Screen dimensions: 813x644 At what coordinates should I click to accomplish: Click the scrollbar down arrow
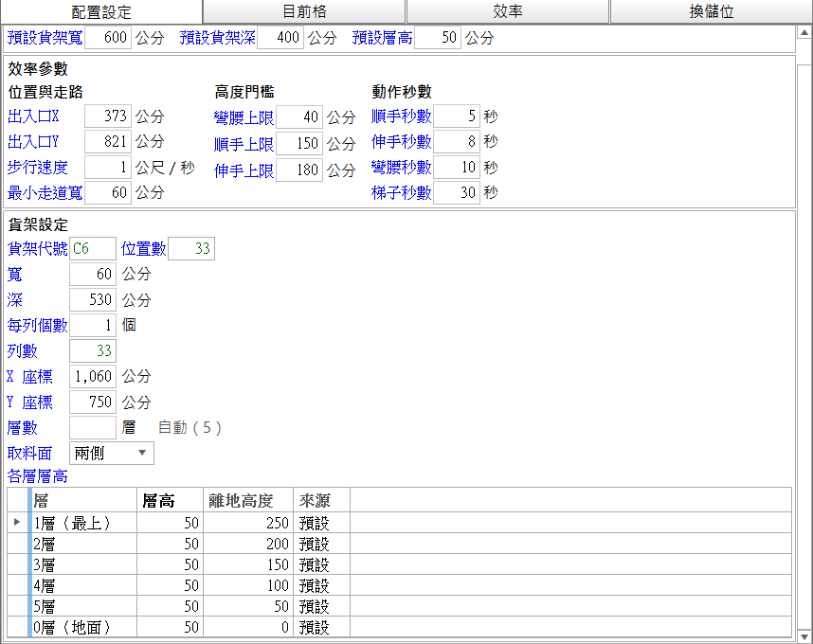point(804,635)
